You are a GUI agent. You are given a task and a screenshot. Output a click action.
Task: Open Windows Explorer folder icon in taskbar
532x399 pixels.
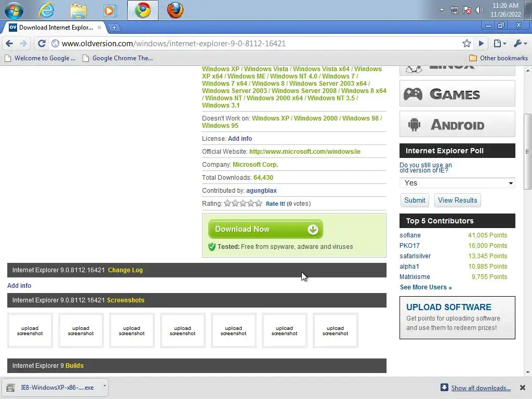[78, 10]
